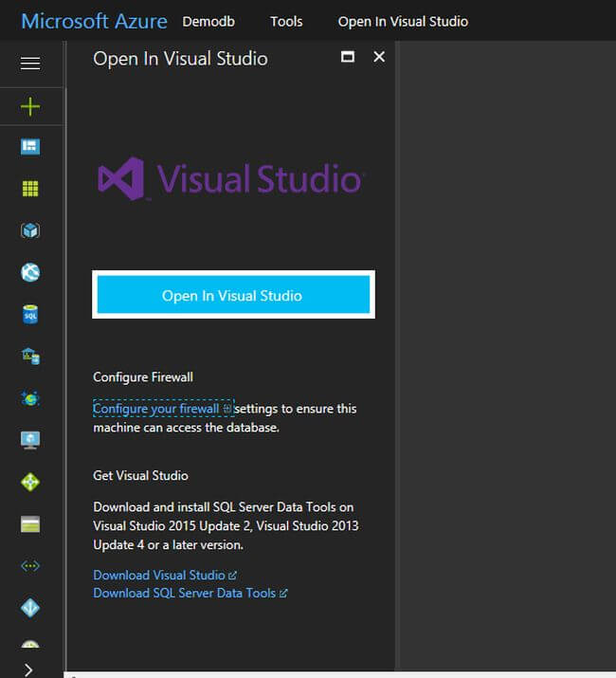This screenshot has height=678, width=616.
Task: Click the Demodb breadcrumb in the top bar
Action: click(x=208, y=21)
